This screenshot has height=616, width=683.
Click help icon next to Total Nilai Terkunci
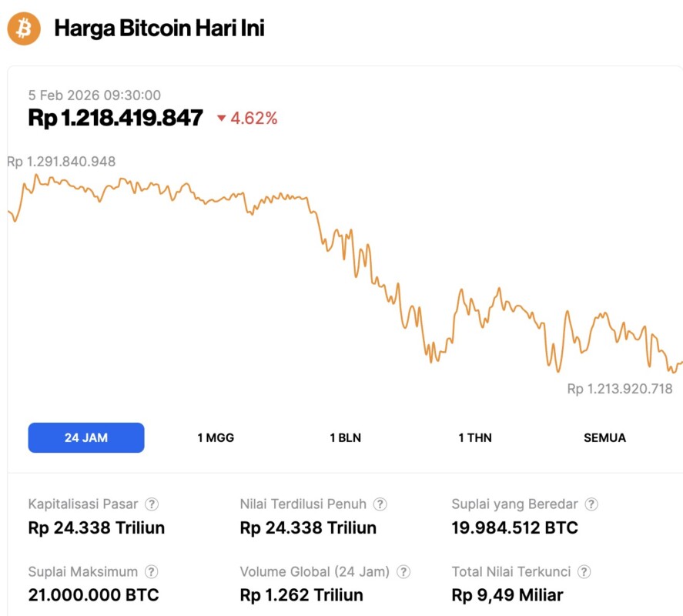point(584,572)
